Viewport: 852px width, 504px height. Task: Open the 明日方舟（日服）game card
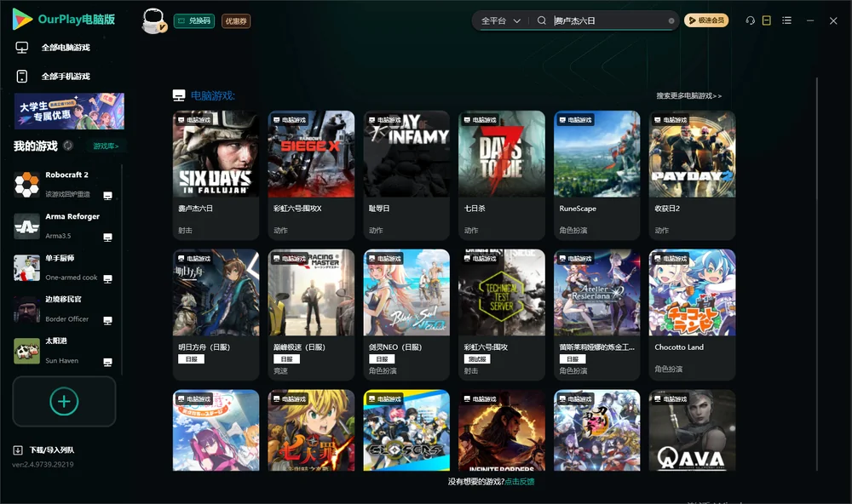tap(216, 314)
